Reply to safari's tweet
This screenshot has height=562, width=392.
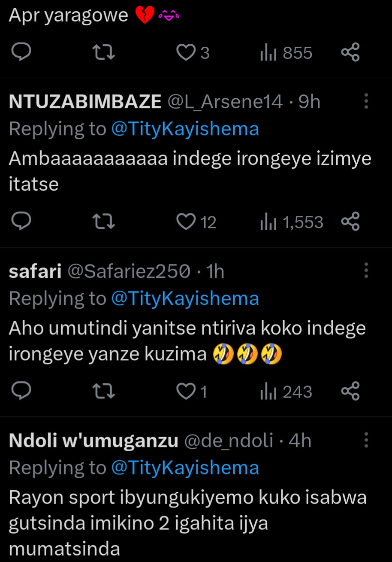[21, 392]
